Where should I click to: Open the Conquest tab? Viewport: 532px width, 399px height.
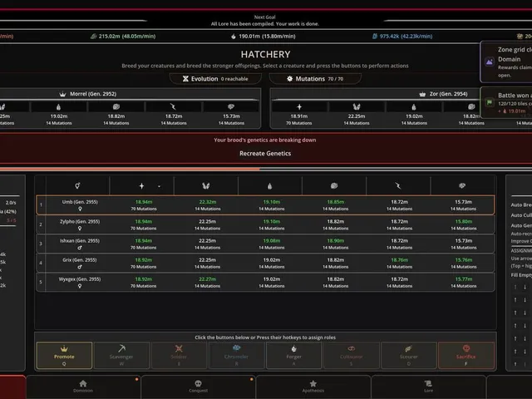point(198,387)
